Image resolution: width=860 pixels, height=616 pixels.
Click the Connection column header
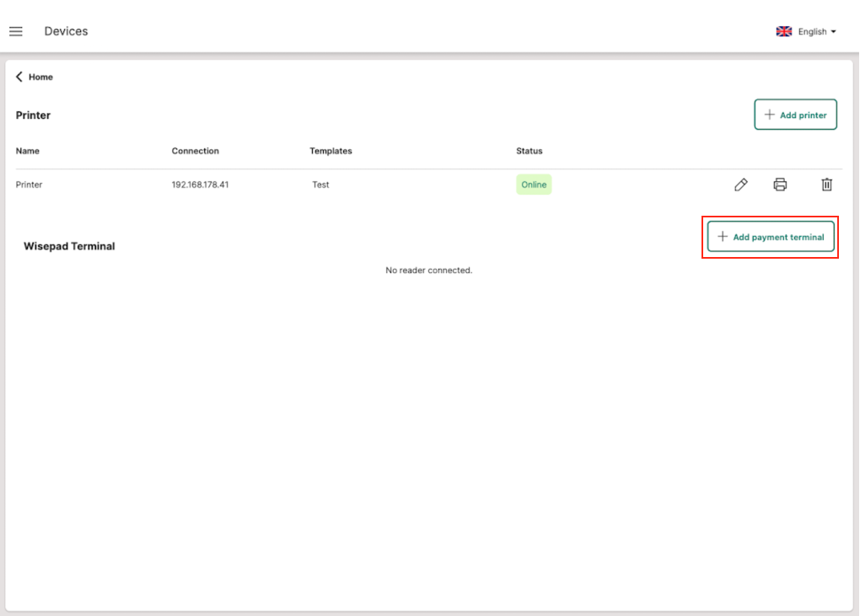pyautogui.click(x=195, y=151)
